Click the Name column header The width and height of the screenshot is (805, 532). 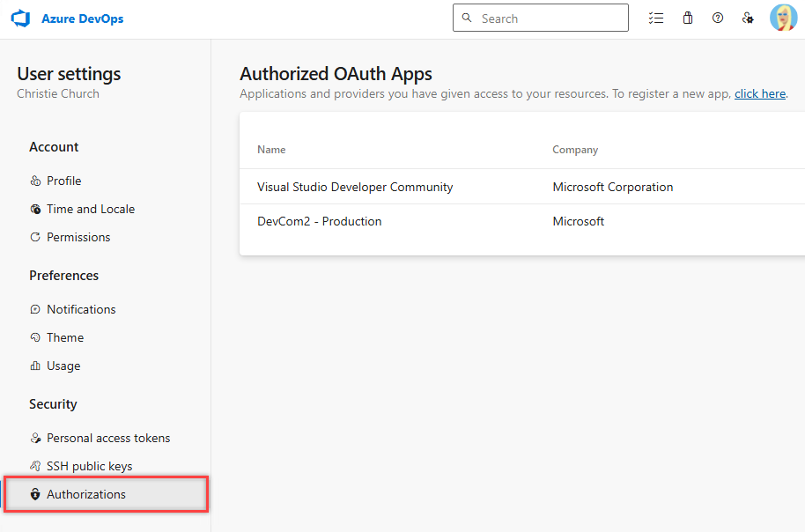(x=270, y=150)
